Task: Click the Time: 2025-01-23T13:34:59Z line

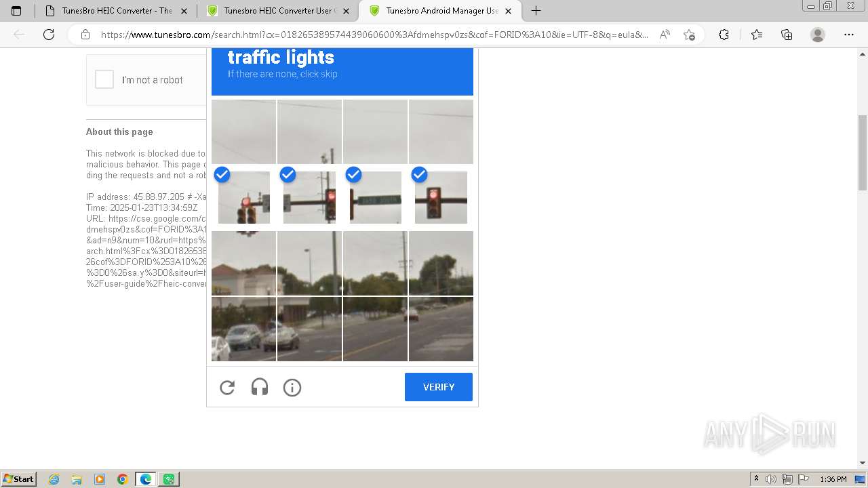Action: (x=142, y=207)
